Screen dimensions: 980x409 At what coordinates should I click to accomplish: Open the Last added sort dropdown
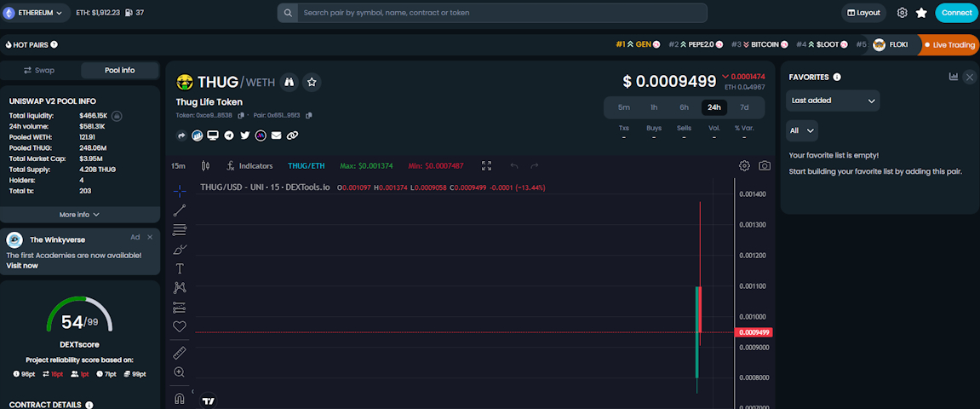pos(833,100)
